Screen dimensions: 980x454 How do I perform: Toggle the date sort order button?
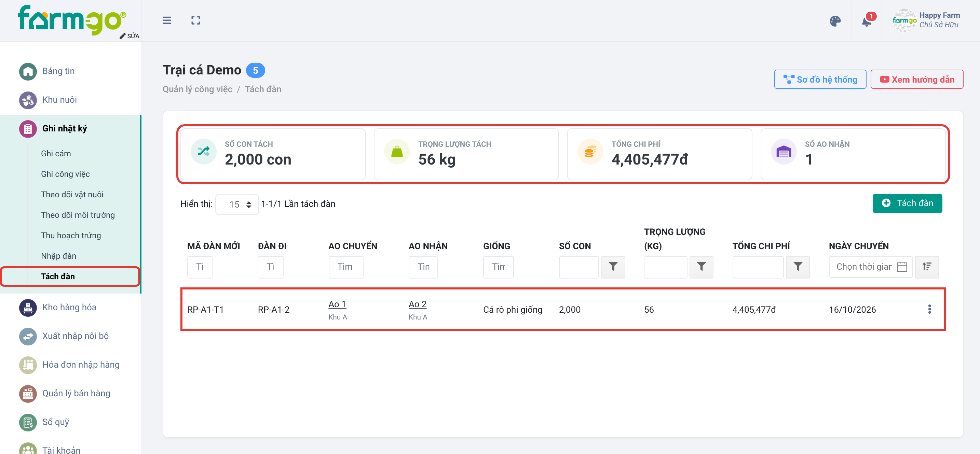[927, 267]
